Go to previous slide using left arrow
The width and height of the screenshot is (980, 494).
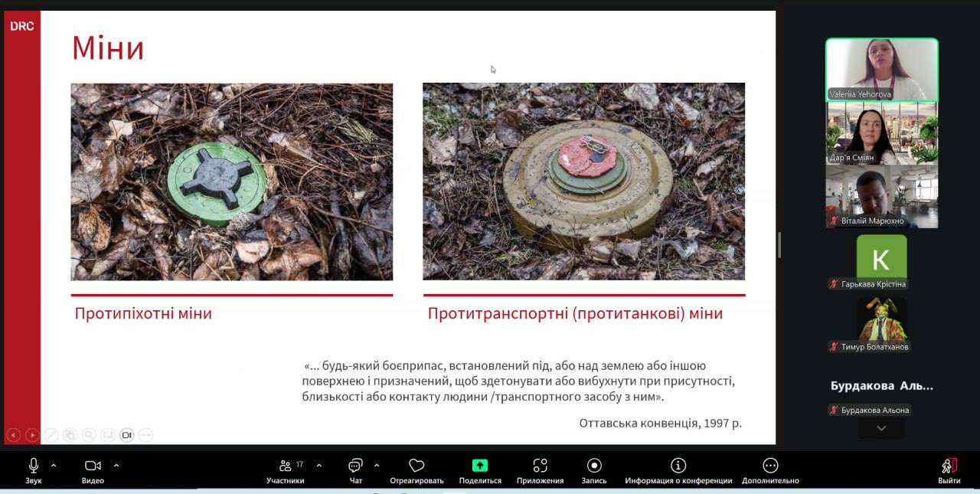[x=13, y=435]
